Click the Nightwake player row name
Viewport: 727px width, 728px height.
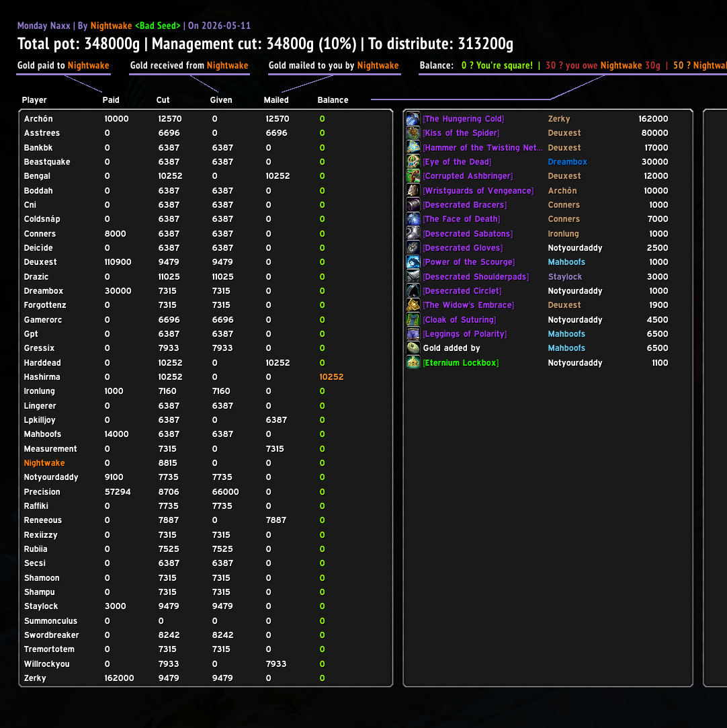click(x=44, y=463)
